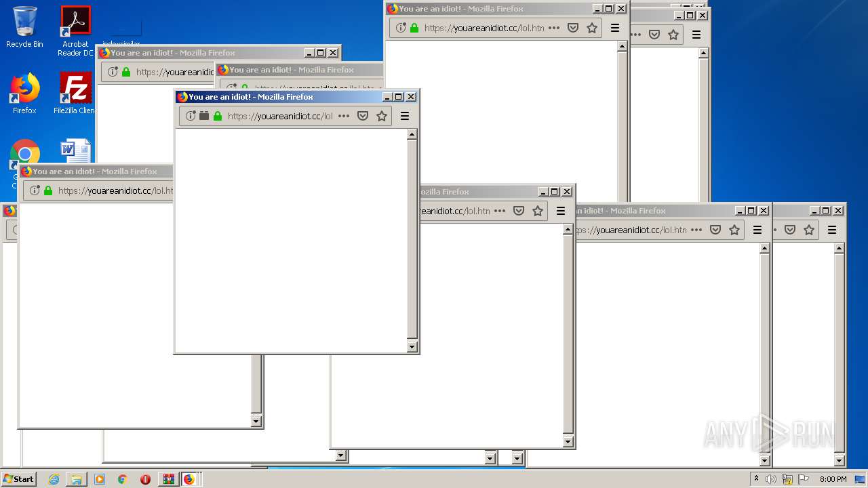Open Windows Media Player from the taskbar

click(x=100, y=479)
